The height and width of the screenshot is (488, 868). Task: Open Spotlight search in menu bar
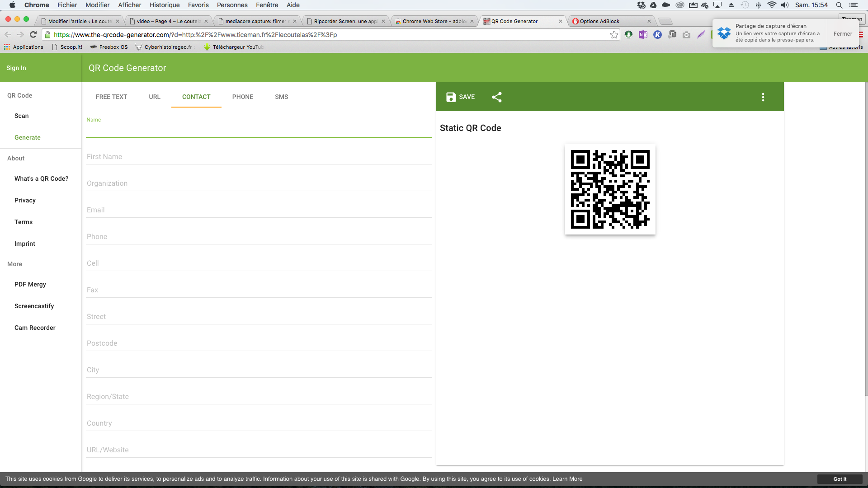click(x=839, y=5)
